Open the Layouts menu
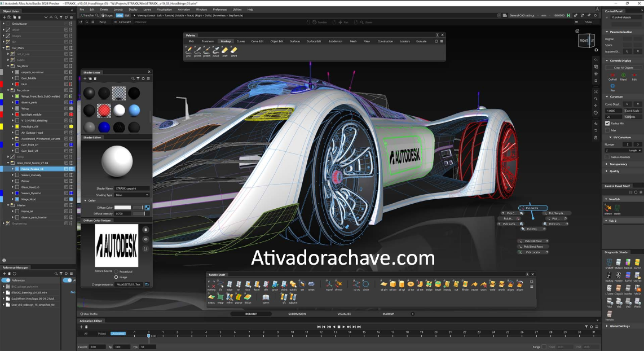The height and width of the screenshot is (351, 644). pyautogui.click(x=118, y=10)
